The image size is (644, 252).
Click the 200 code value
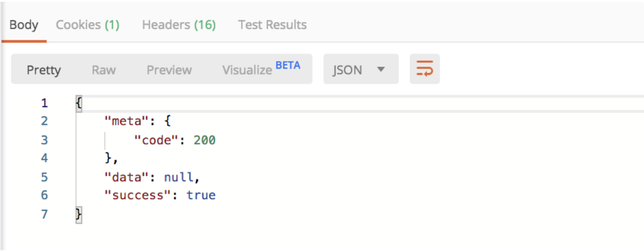coord(204,140)
